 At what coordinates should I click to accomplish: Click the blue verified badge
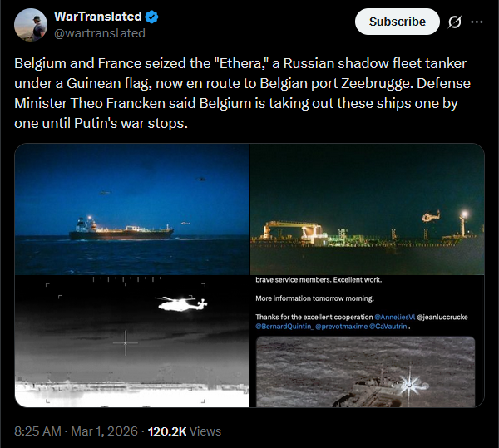click(x=152, y=17)
